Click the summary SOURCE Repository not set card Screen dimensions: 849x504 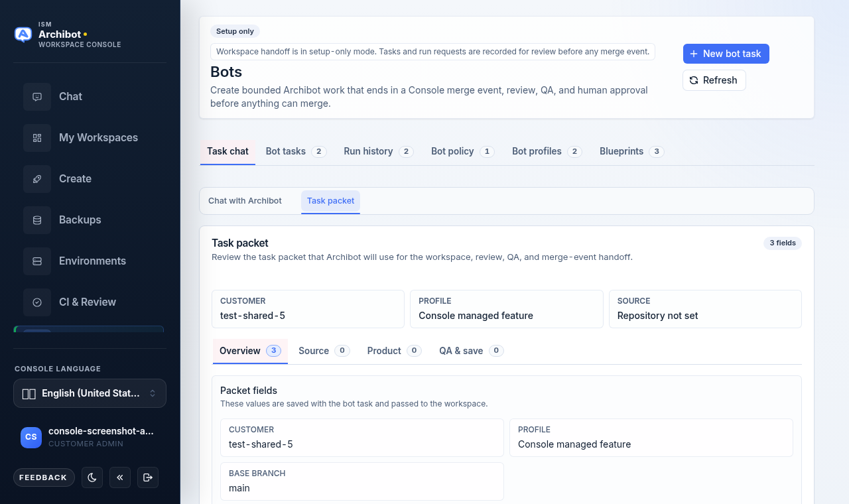click(x=705, y=309)
